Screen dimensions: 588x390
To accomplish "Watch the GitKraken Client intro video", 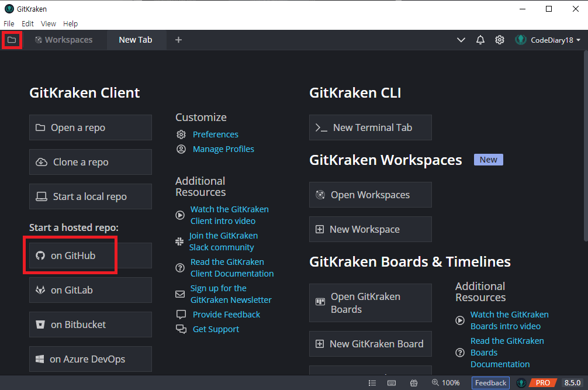I will pos(229,215).
